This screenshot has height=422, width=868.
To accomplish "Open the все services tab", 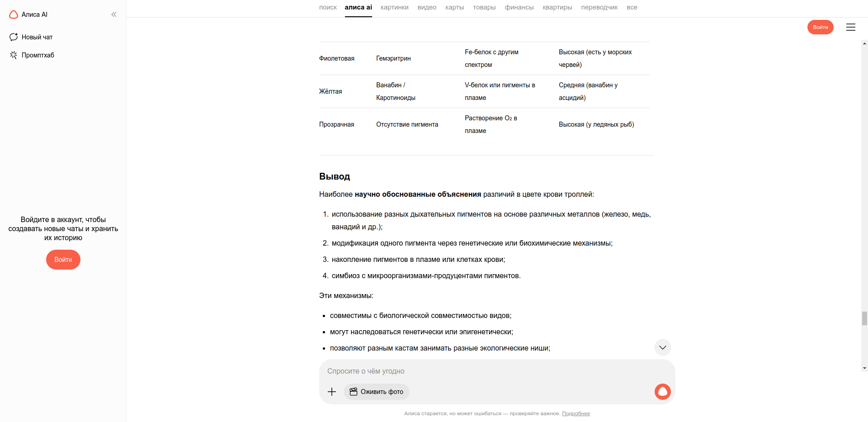I will click(x=632, y=7).
